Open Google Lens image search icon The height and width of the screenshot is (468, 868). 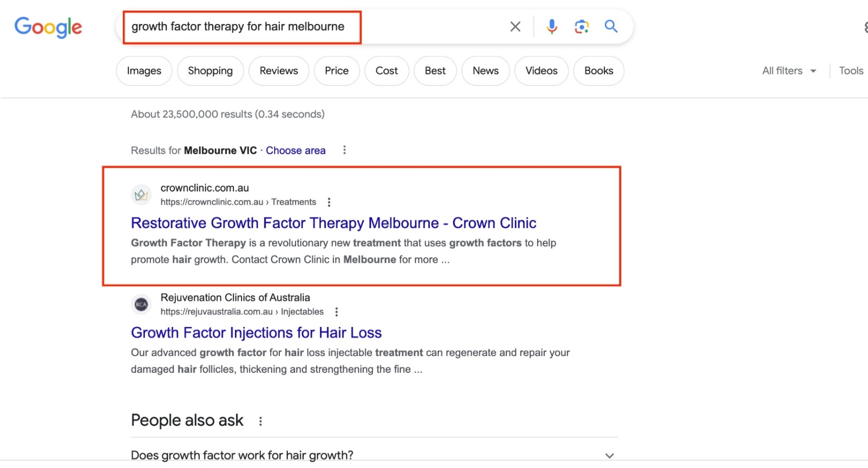coord(582,26)
